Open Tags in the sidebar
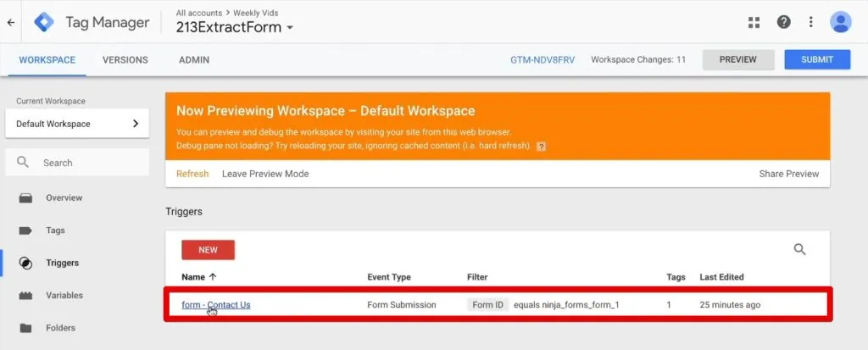This screenshot has height=350, width=868. [55, 231]
